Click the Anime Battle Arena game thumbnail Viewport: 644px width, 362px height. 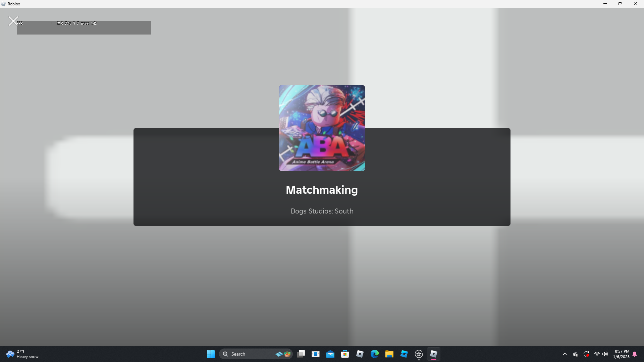click(x=322, y=128)
